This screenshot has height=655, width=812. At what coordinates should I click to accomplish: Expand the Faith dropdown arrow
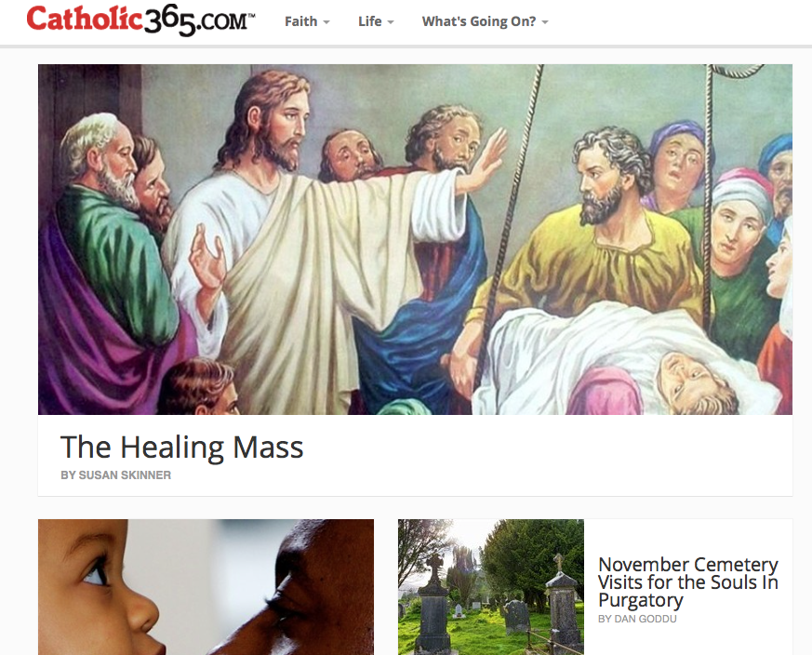[326, 22]
